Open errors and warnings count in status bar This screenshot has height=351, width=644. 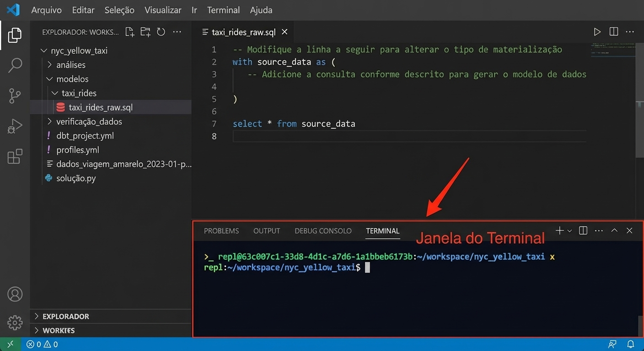click(x=42, y=344)
